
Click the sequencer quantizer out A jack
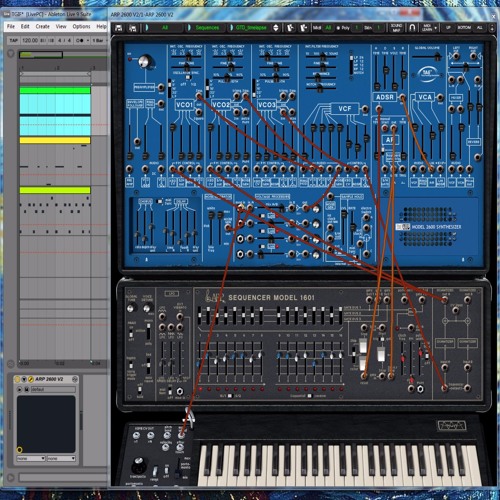pos(445,300)
